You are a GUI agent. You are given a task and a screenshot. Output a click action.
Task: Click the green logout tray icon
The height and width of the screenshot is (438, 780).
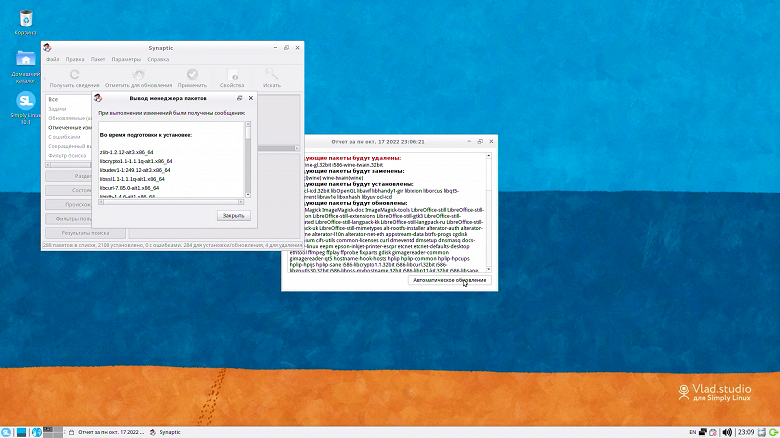tap(774, 432)
